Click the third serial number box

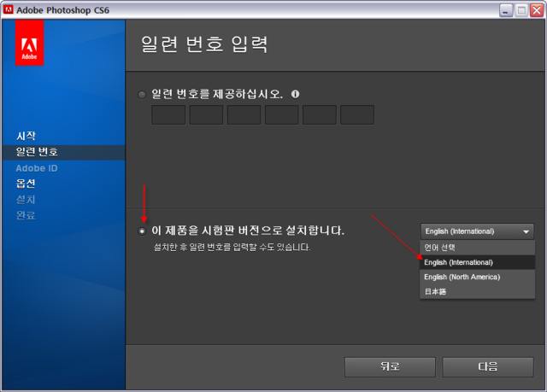(x=244, y=115)
